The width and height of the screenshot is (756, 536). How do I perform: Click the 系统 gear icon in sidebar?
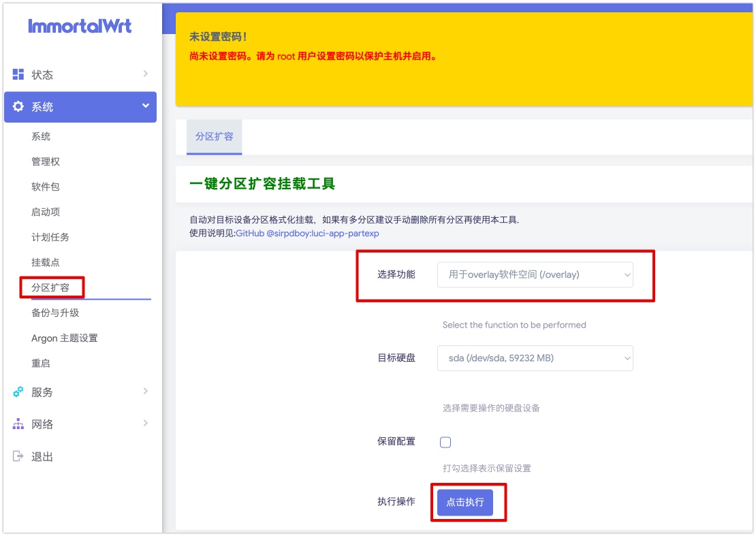(x=18, y=107)
